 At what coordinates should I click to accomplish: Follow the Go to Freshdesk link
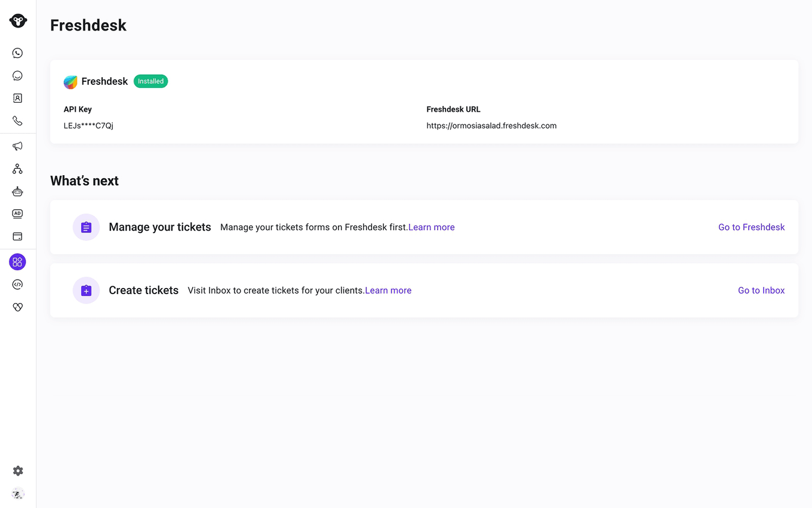[751, 227]
